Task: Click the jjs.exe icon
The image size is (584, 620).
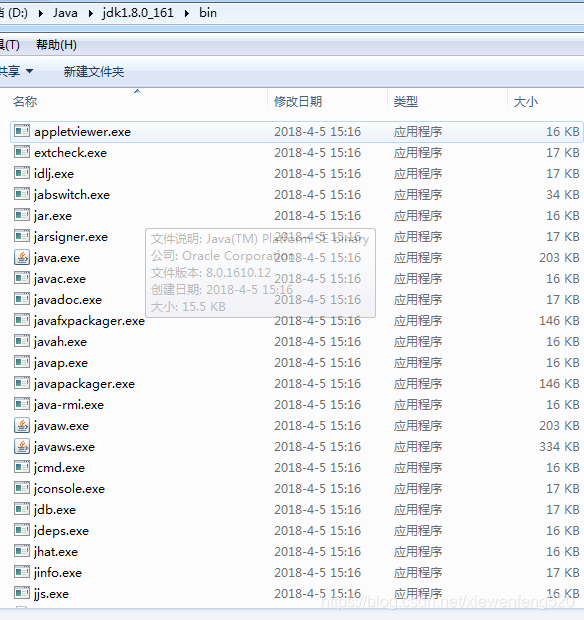Action: tap(22, 593)
